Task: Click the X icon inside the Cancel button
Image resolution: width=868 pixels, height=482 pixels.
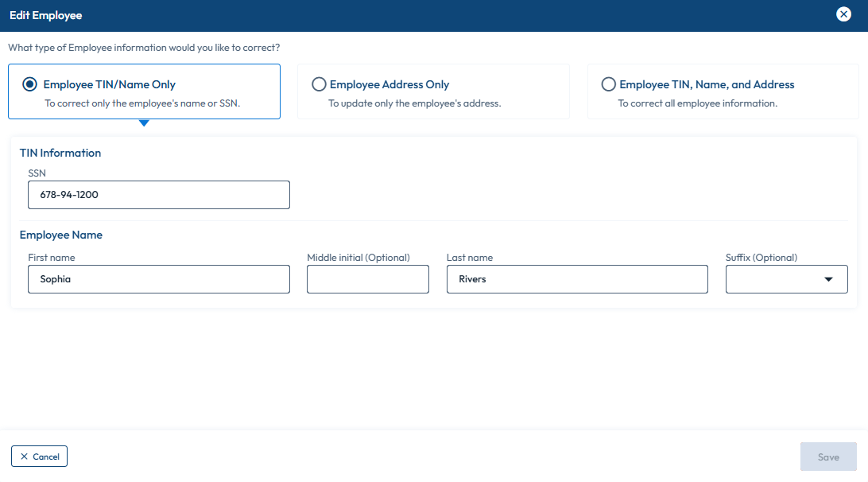Action: tap(22, 456)
